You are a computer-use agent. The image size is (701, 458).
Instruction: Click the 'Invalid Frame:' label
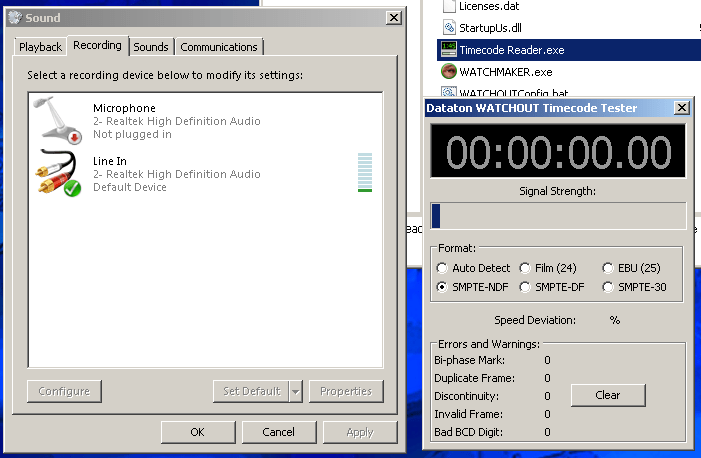tap(468, 414)
